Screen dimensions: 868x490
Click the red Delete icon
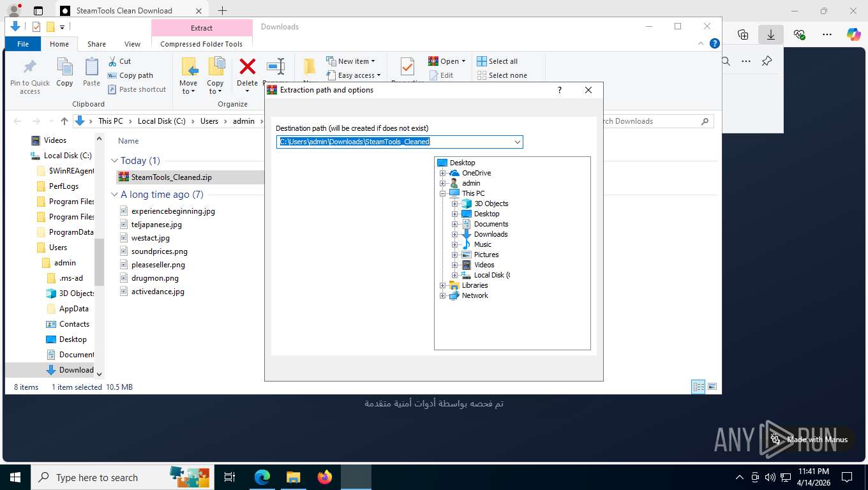pos(247,66)
